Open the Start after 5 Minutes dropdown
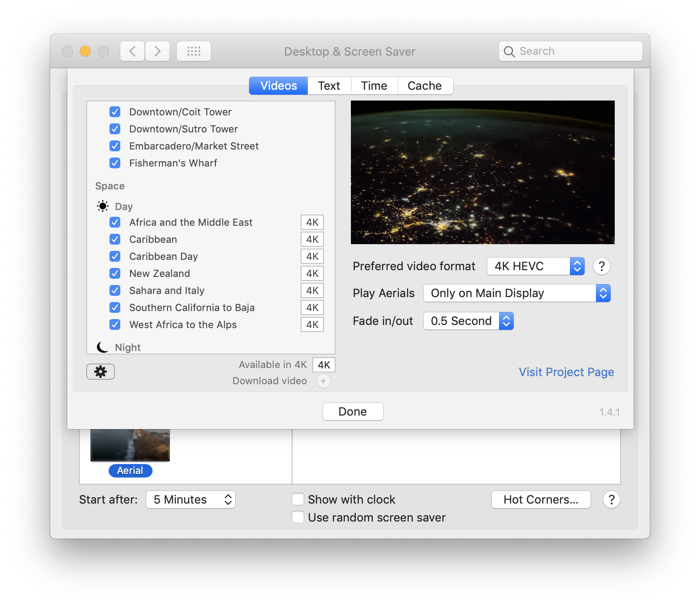Viewport: 700px width, 605px height. click(191, 500)
